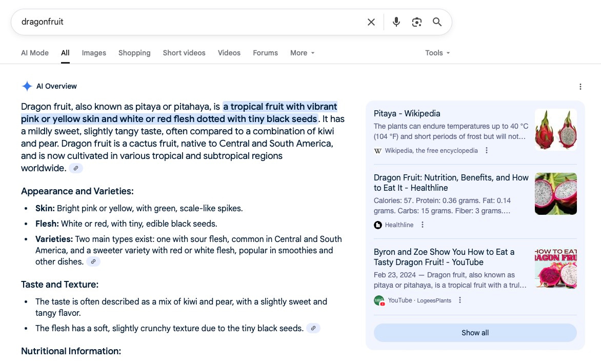Switch to the Videos tab

point(229,53)
